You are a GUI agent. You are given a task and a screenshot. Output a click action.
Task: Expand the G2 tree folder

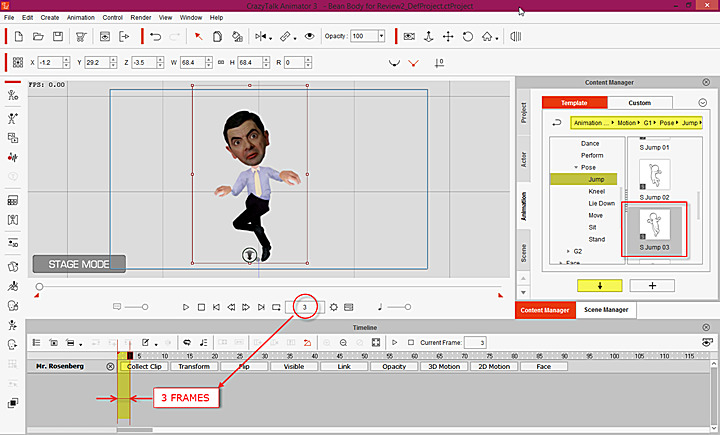tap(568, 251)
